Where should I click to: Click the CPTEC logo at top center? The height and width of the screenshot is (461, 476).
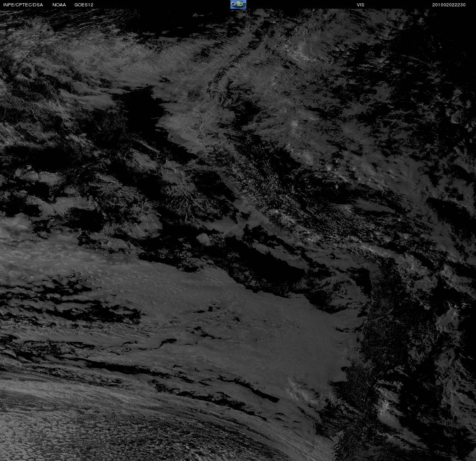[238, 4]
